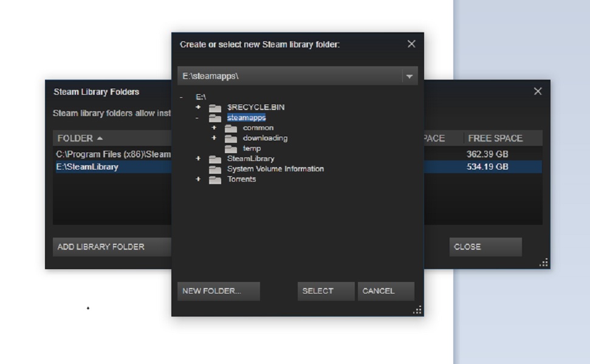Click the $RECYCLE.BIN folder icon

click(x=215, y=108)
